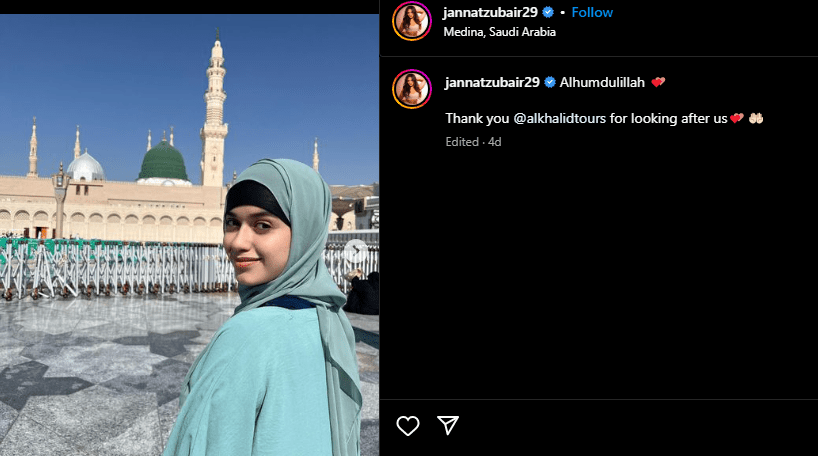Screen dimensions: 818x456
Task: Click the heart emoji after 'looking after us'
Action: click(737, 118)
